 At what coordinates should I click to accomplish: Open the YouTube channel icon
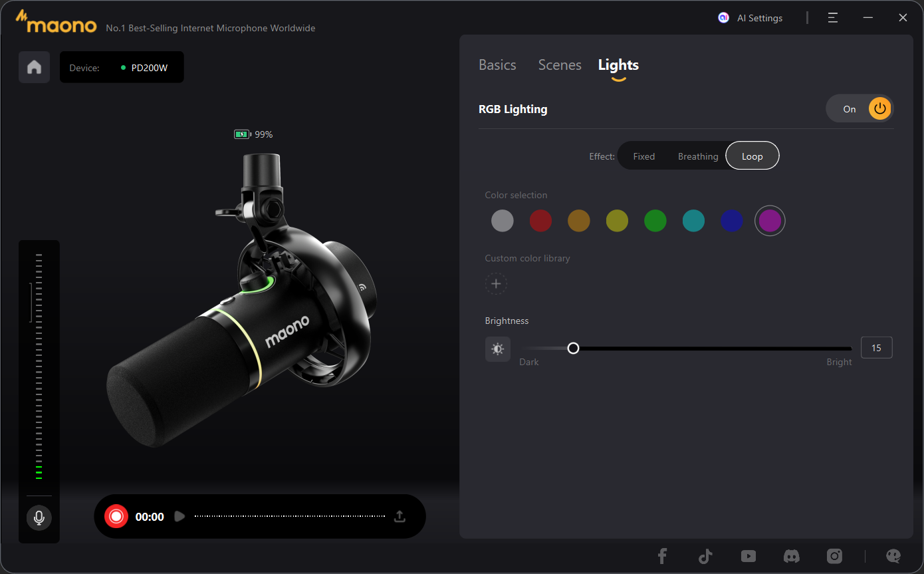[x=749, y=556]
